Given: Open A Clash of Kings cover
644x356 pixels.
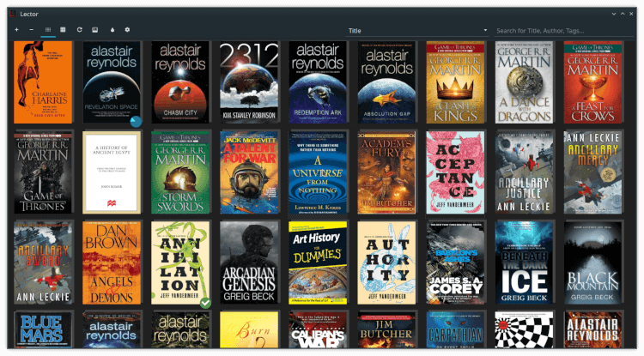Looking at the screenshot, I should click(x=455, y=82).
